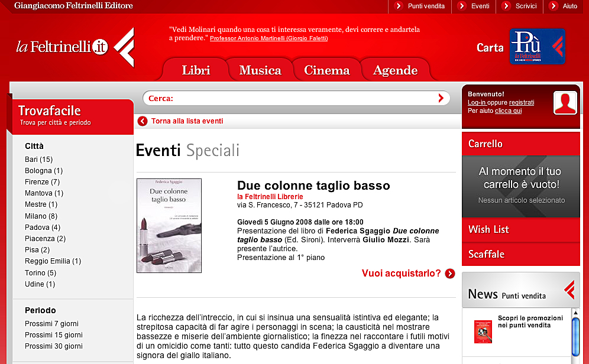Screen dimensions: 589x364
Task: Click the arrow icon before Punti vendita
Action: 398,6
